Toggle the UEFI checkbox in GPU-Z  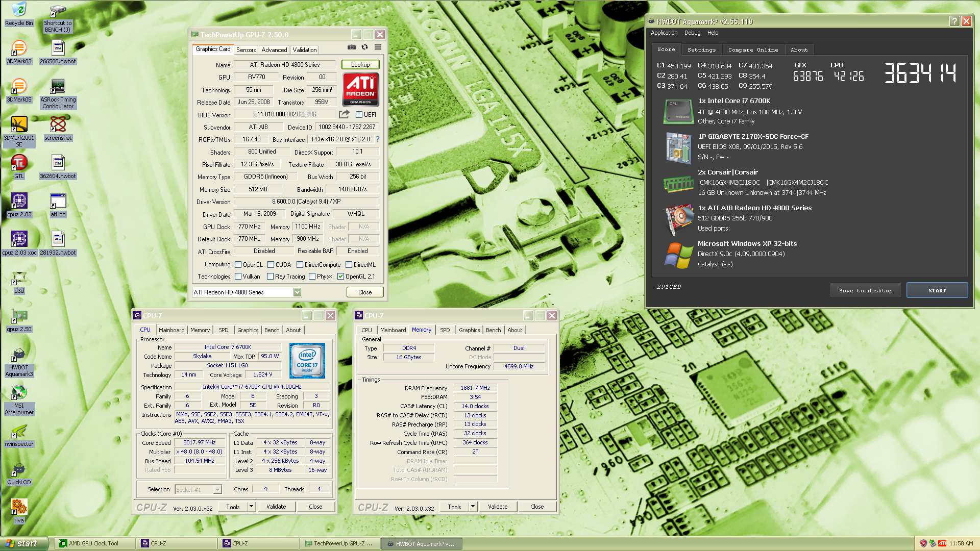pyautogui.click(x=359, y=115)
